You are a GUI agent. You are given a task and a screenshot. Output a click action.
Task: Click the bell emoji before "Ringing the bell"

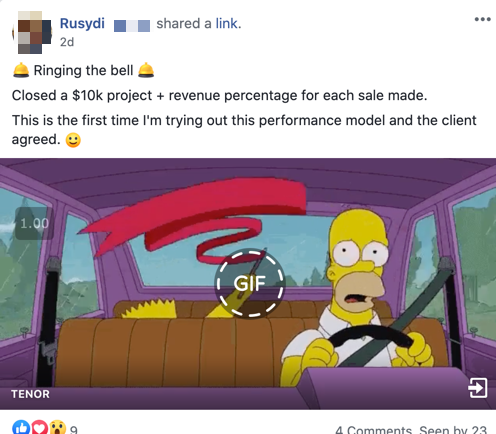21,70
